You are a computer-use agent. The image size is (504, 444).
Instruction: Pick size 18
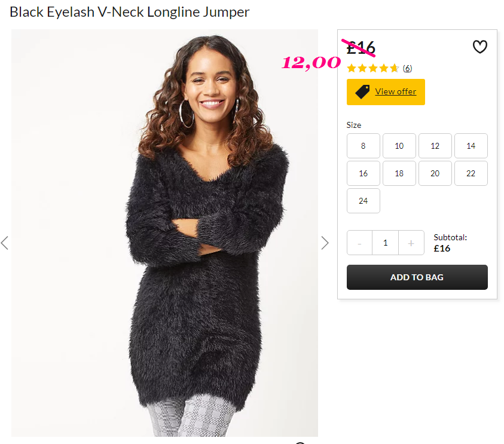(399, 173)
